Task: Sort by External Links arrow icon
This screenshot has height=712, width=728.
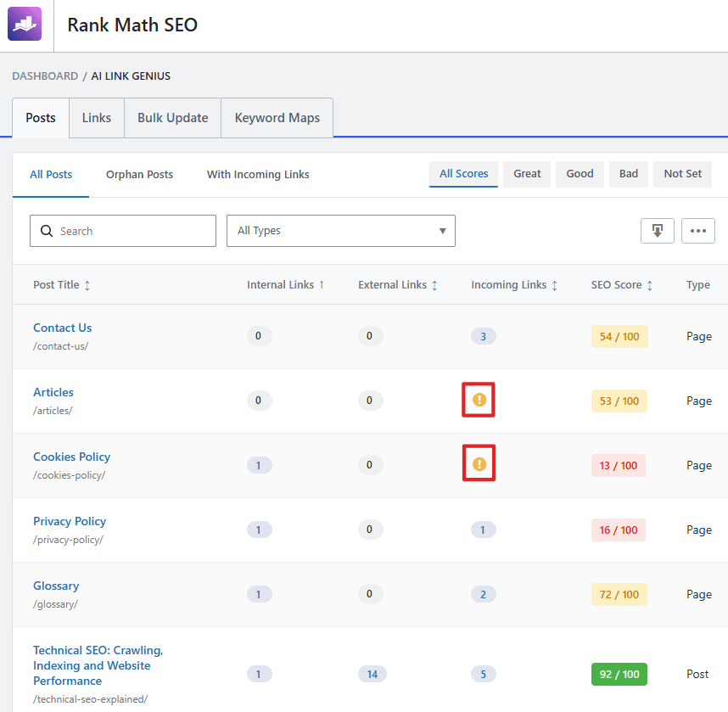Action: click(x=434, y=285)
